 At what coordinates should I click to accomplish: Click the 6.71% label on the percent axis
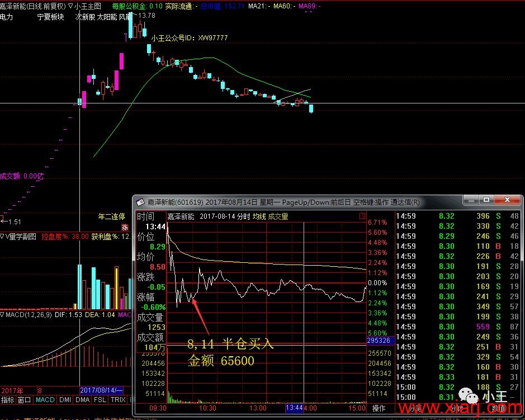[377, 223]
